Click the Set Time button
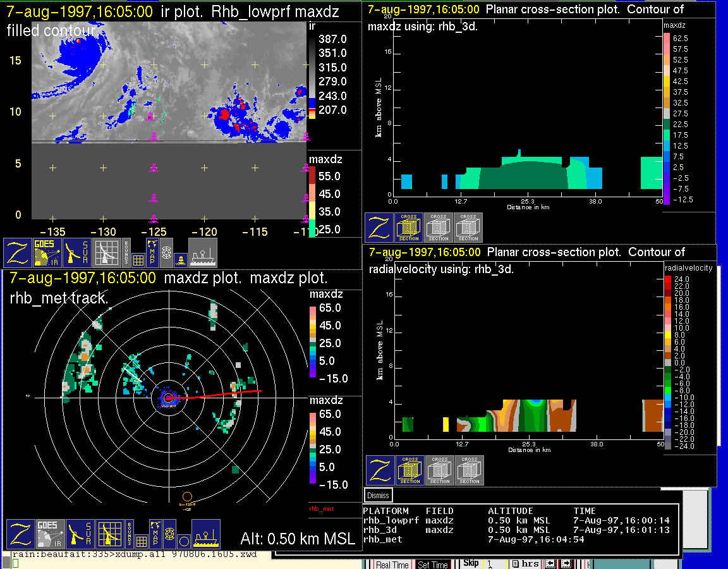The image size is (728, 569). (x=433, y=565)
